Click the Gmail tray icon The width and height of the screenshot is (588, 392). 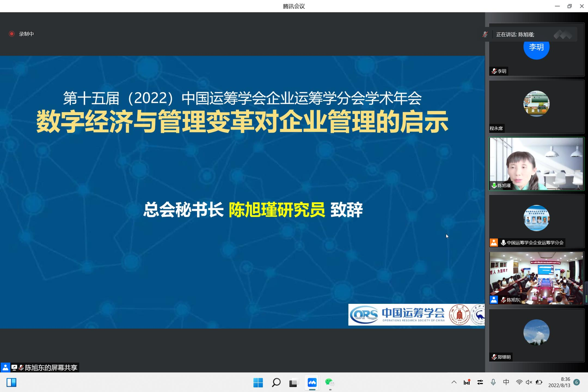click(x=467, y=382)
